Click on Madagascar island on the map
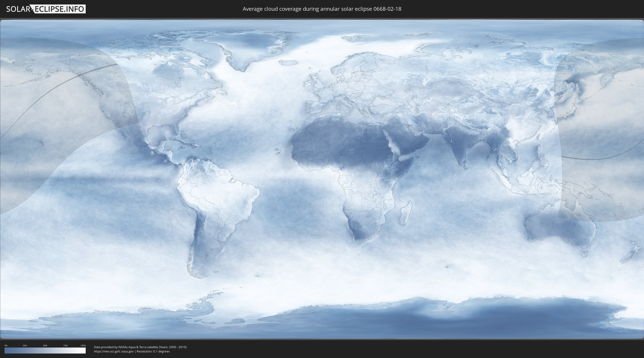The image size is (644, 358). click(406, 214)
